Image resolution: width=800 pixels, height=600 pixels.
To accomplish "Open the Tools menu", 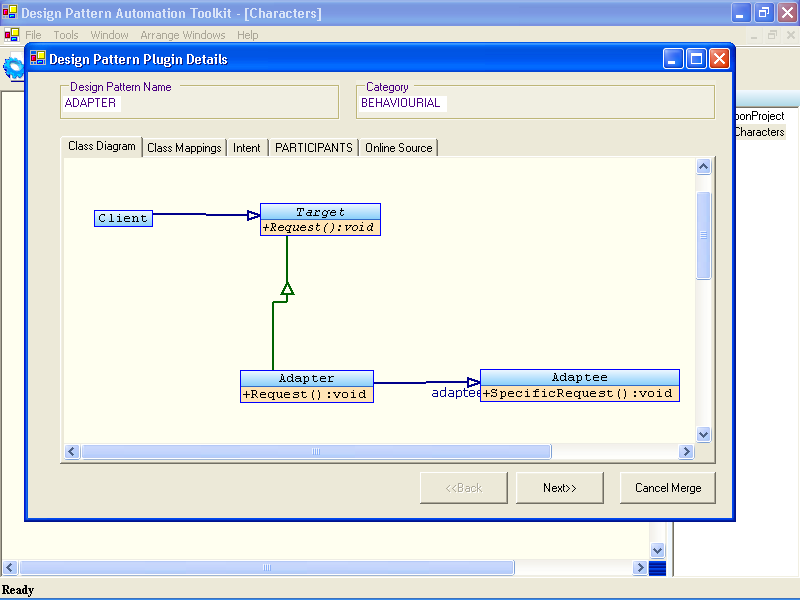I will (x=66, y=35).
